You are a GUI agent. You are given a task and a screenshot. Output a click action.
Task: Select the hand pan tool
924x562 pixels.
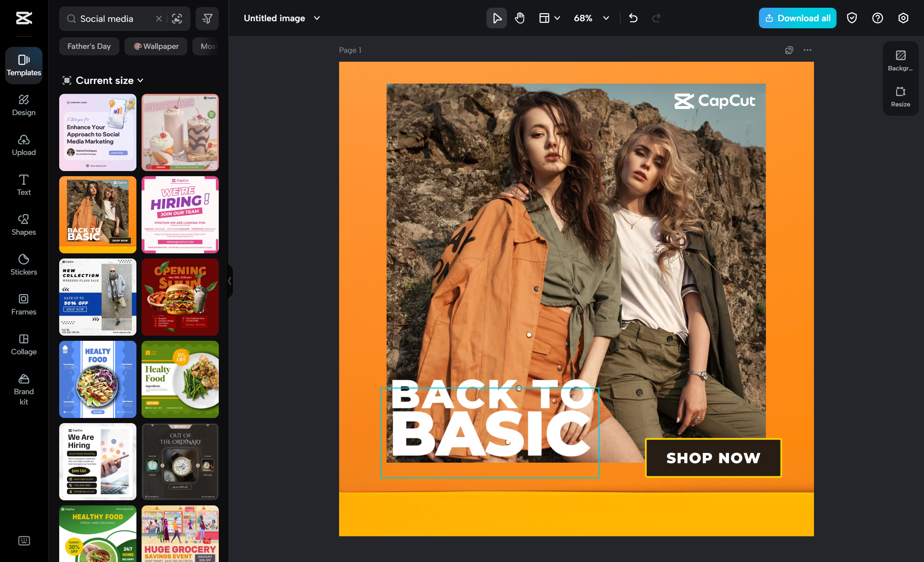(x=519, y=18)
